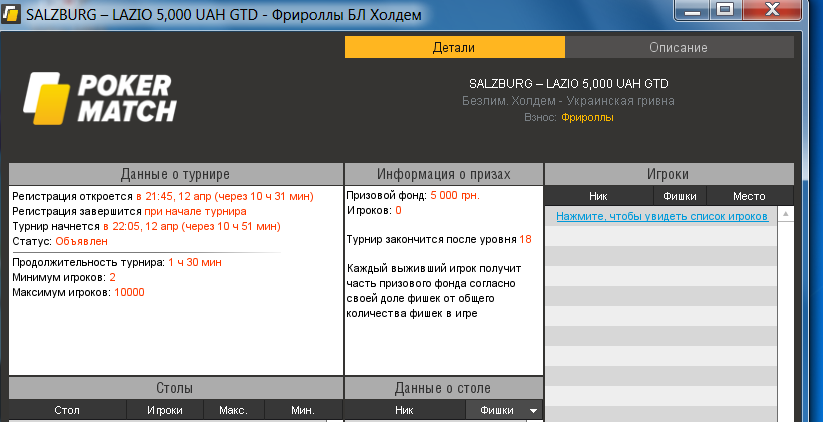The image size is (823, 422).
Task: Click the duration value 1 ч 30 мин
Action: point(195,262)
